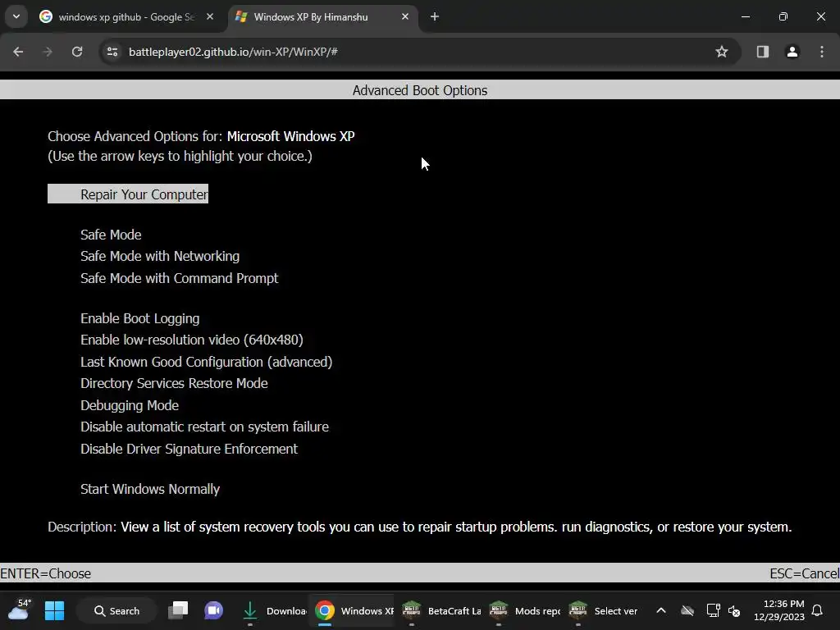This screenshot has height=630, width=840.
Task: Select 'Disable automatic restart on system failure'
Action: (x=204, y=427)
